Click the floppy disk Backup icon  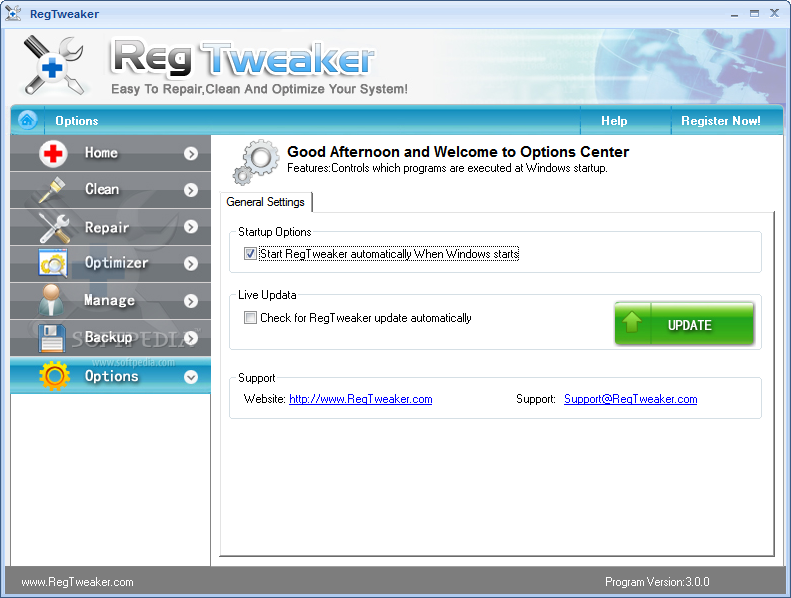[x=51, y=338]
